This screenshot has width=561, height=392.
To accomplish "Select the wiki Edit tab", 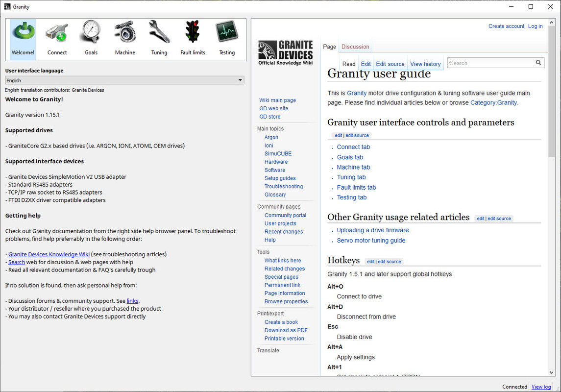I will tap(366, 64).
